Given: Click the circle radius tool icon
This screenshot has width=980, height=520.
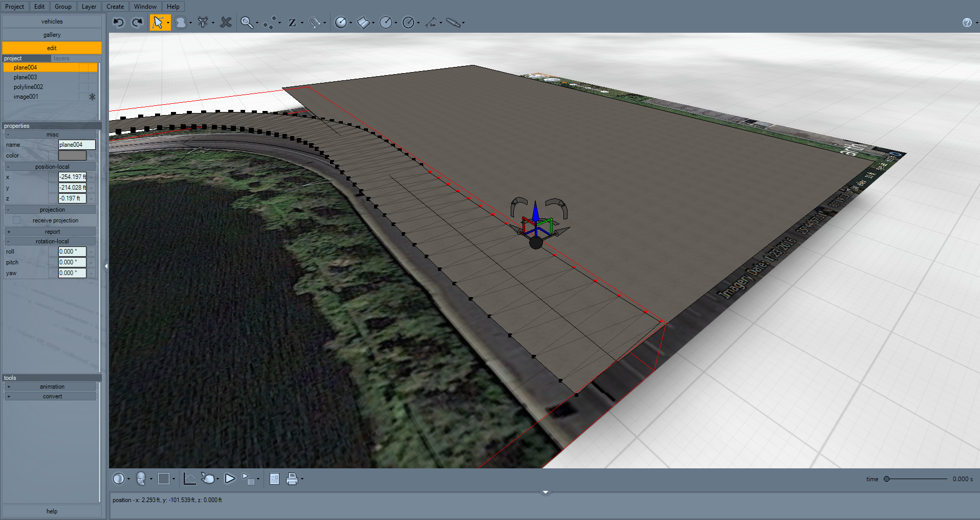Looking at the screenshot, I should [x=385, y=22].
